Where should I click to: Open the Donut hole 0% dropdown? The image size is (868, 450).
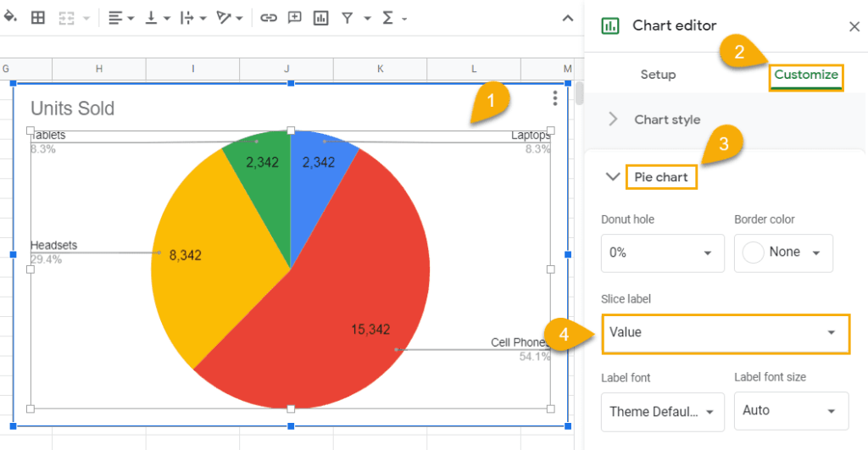click(663, 253)
